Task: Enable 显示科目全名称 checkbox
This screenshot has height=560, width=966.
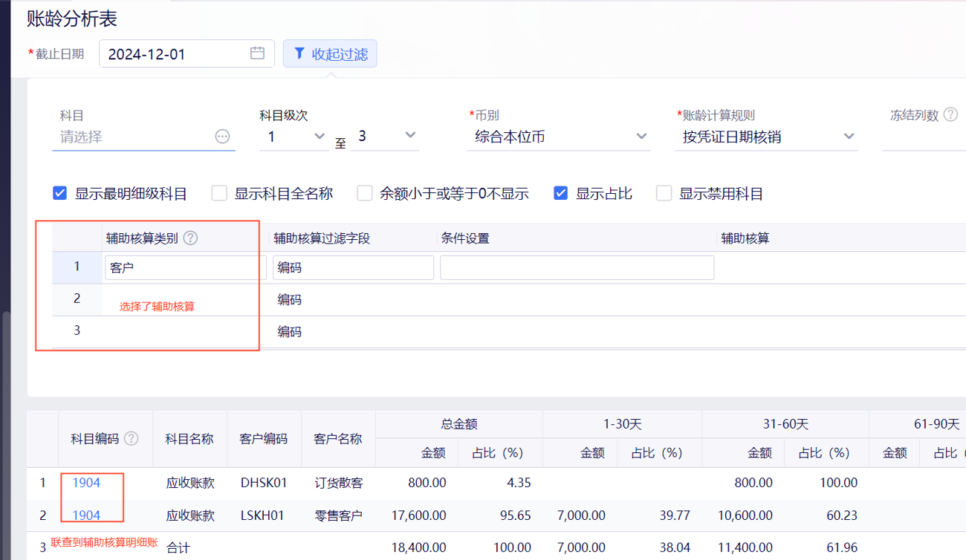Action: (x=219, y=194)
